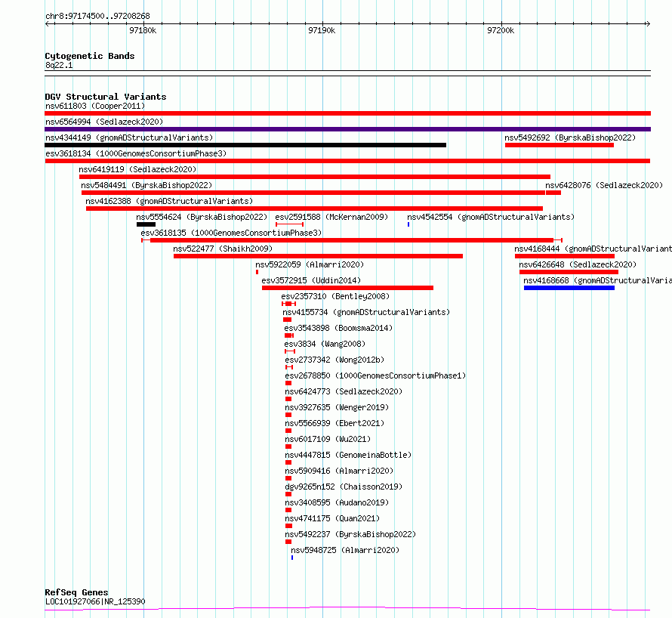Open esv3834 (Wang2008) label
Viewport: 672px width, 618px height.
point(325,344)
